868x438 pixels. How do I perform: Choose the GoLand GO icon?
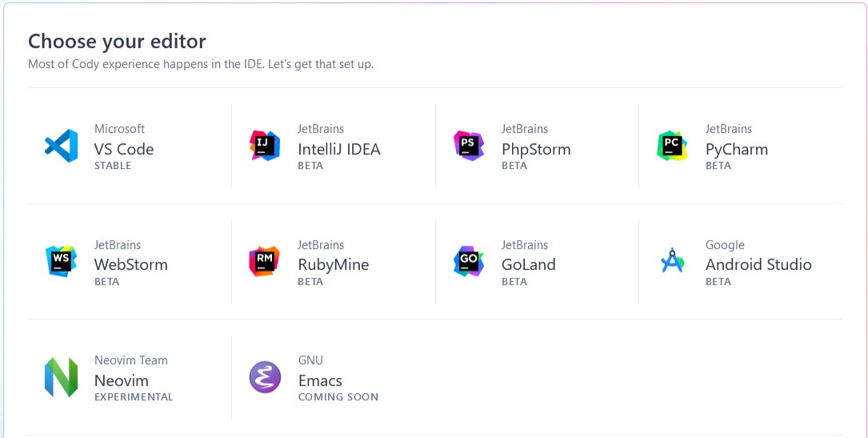tap(468, 261)
